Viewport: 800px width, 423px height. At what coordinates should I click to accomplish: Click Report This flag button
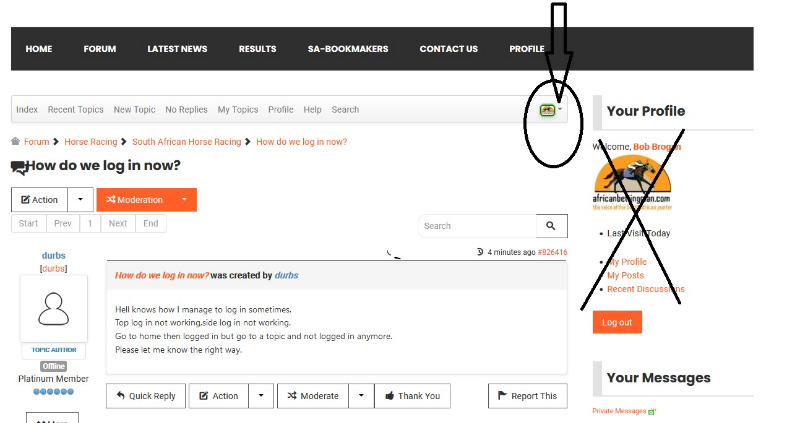click(527, 396)
